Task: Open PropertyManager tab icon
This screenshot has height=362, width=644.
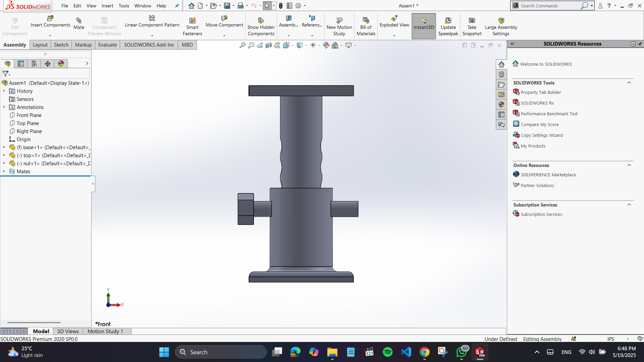Action: tap(21, 64)
